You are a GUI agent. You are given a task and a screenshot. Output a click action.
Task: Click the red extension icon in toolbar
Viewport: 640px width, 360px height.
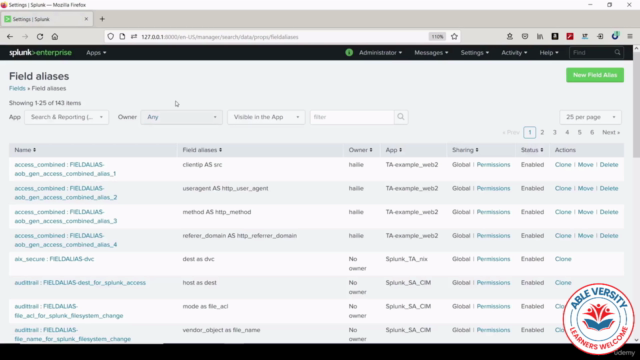[x=570, y=37]
